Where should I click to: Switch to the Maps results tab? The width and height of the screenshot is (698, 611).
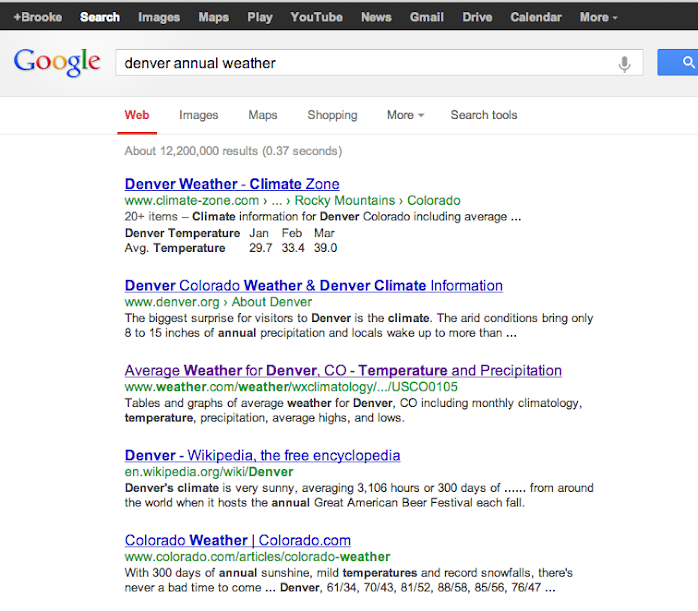click(x=263, y=115)
